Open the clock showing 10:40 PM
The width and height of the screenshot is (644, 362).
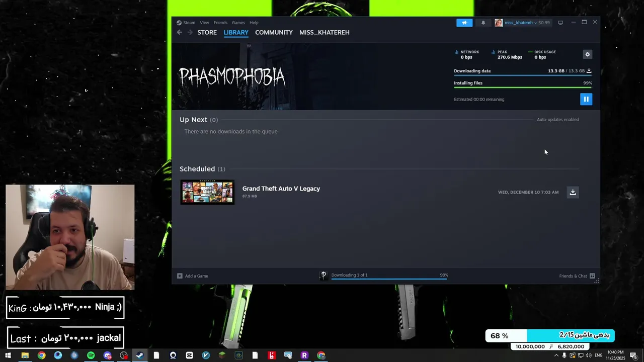616,355
